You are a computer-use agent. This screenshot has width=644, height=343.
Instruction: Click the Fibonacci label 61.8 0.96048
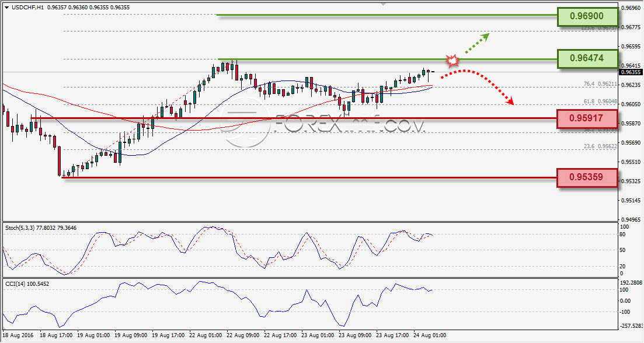(600, 101)
